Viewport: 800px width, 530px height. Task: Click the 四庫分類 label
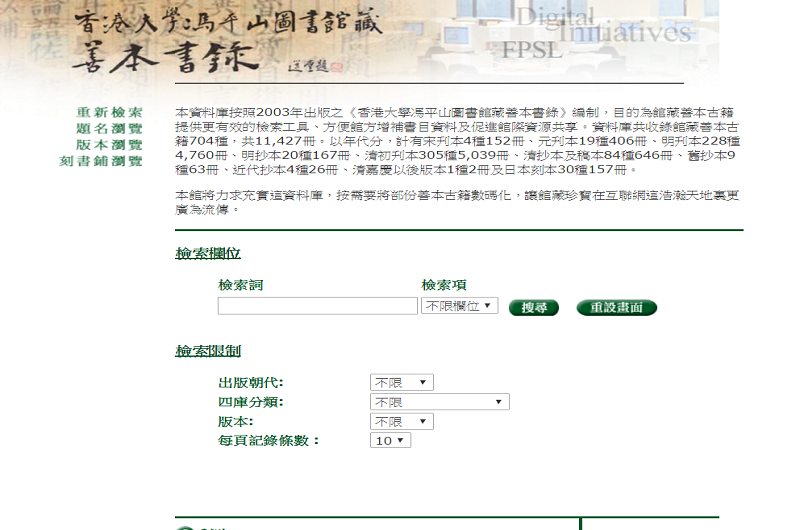click(250, 402)
